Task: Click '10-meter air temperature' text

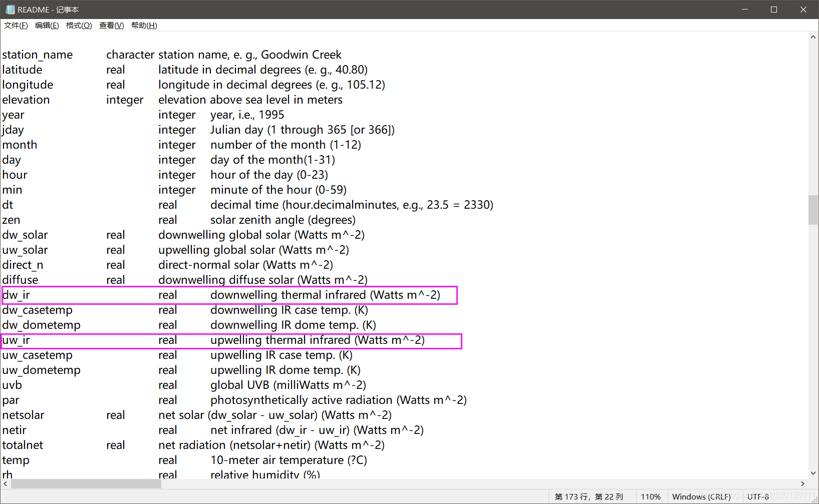Action: tap(277, 460)
